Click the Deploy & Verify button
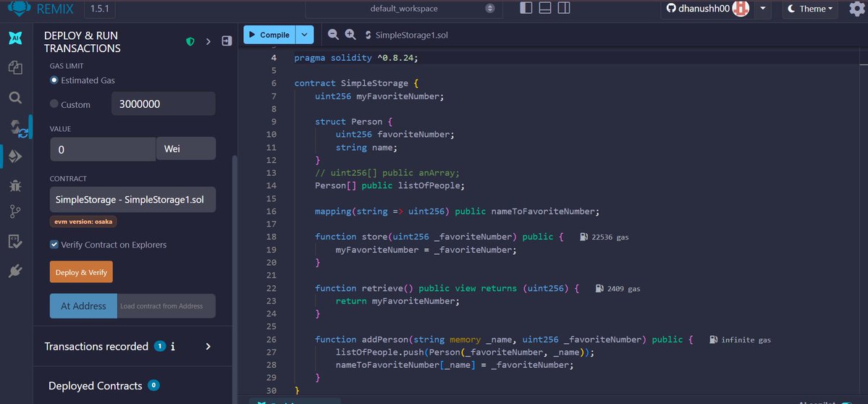This screenshot has width=868, height=404. coord(81,272)
